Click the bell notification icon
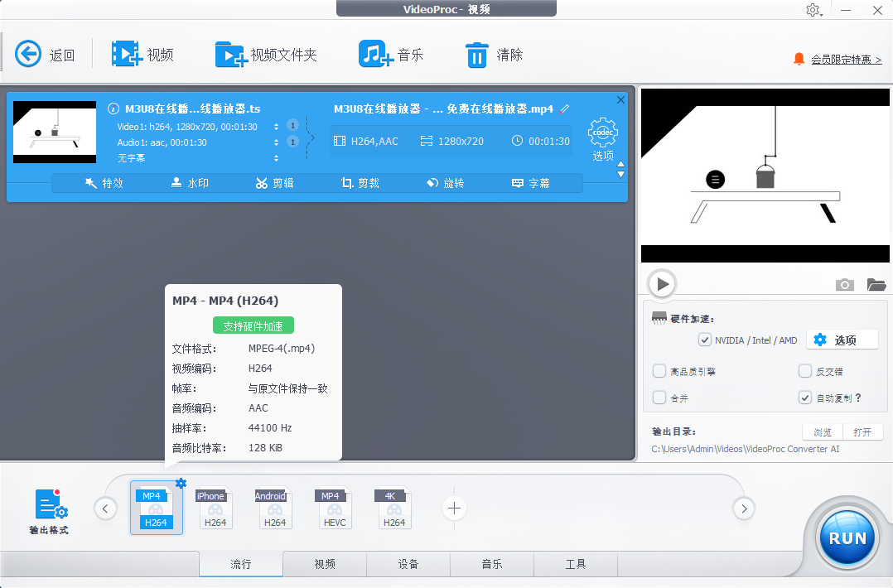 pyautogui.click(x=799, y=59)
